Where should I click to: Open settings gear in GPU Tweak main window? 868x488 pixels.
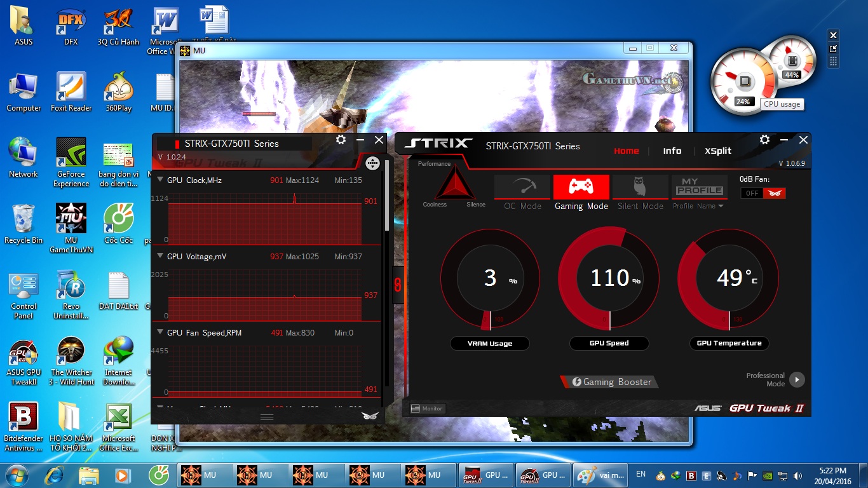[x=764, y=140]
